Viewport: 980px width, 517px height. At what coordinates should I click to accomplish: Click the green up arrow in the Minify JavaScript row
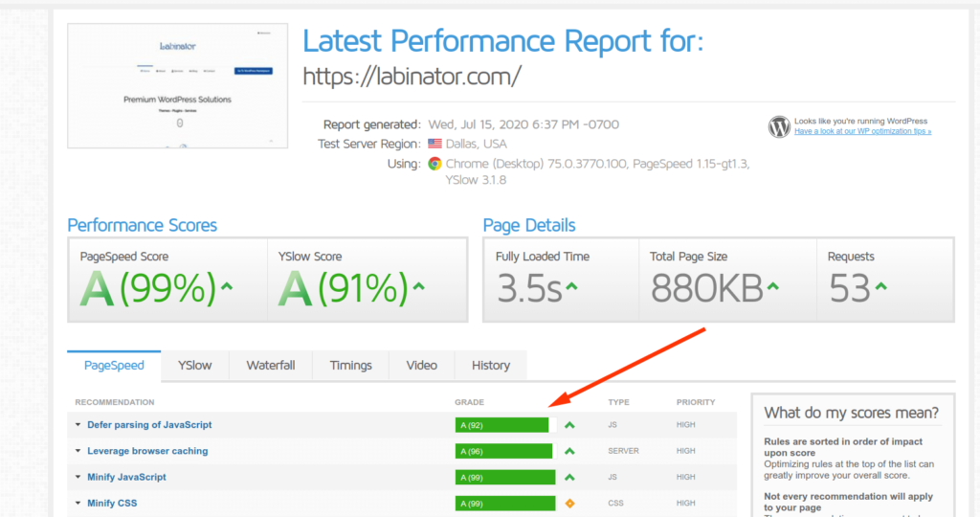[569, 478]
